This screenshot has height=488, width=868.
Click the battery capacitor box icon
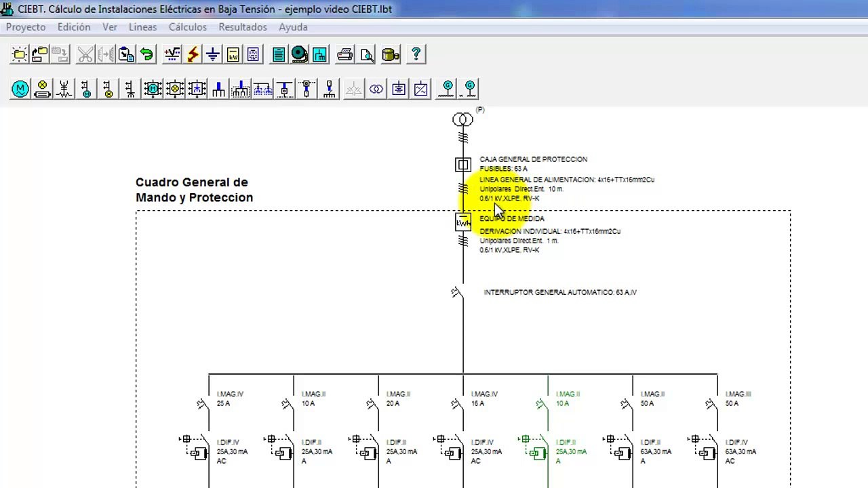(399, 89)
